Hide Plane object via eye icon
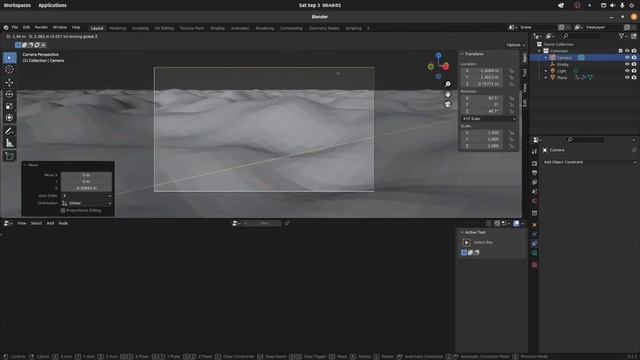Image resolution: width=640 pixels, height=360 pixels. pos(627,77)
